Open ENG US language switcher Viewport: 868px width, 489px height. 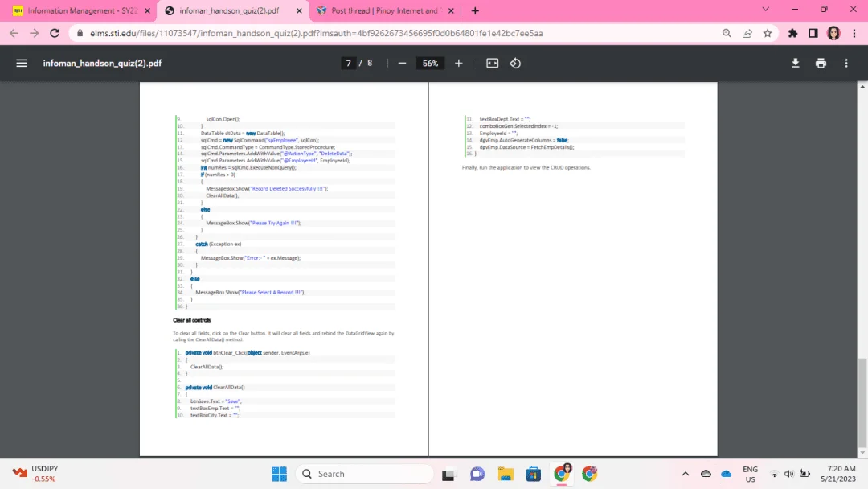coord(750,474)
